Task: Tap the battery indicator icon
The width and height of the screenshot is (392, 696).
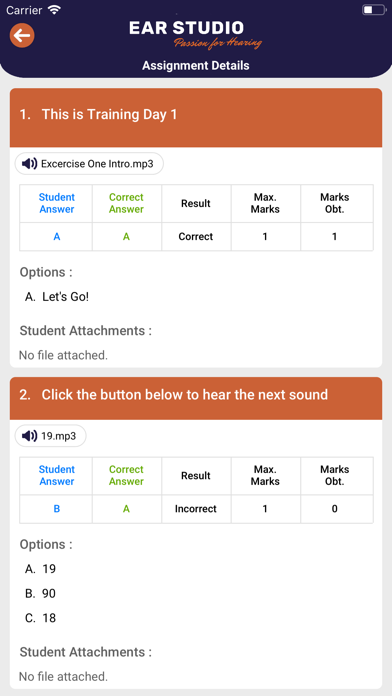Action: click(x=374, y=10)
